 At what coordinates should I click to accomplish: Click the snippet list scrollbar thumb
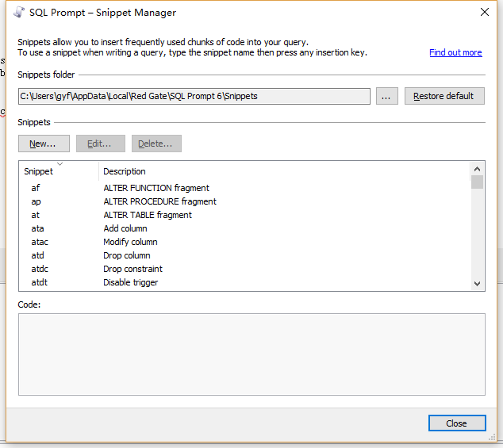[477, 182]
